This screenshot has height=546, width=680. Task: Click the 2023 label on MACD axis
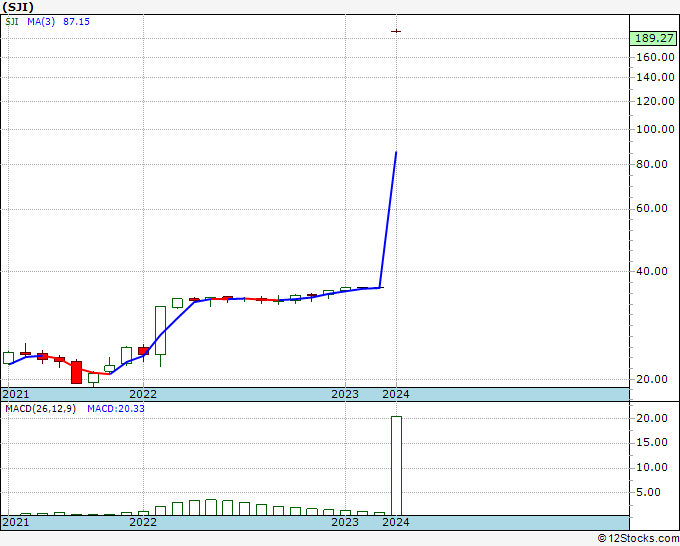pos(345,522)
